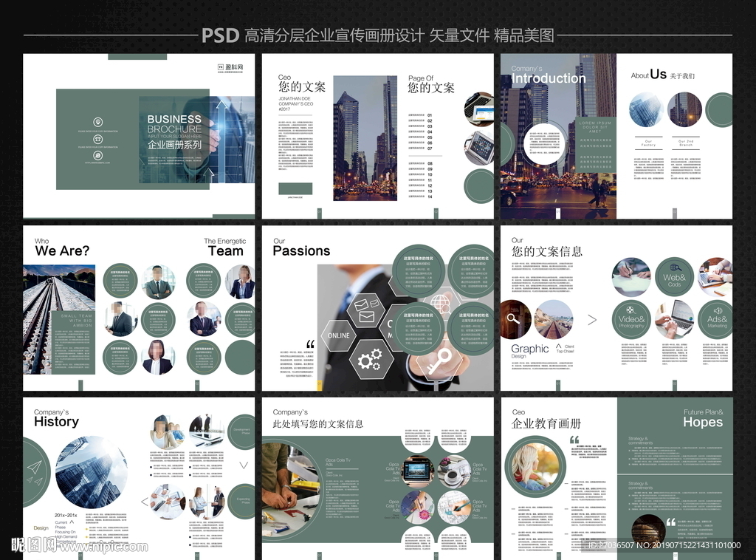The image size is (756, 560).
Task: Click the quote mark on Passions page
Action: pyautogui.click(x=311, y=344)
